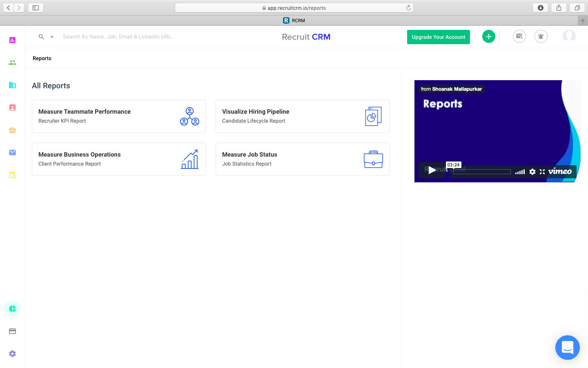
Task: Open the user profile avatar menu
Action: (x=569, y=36)
